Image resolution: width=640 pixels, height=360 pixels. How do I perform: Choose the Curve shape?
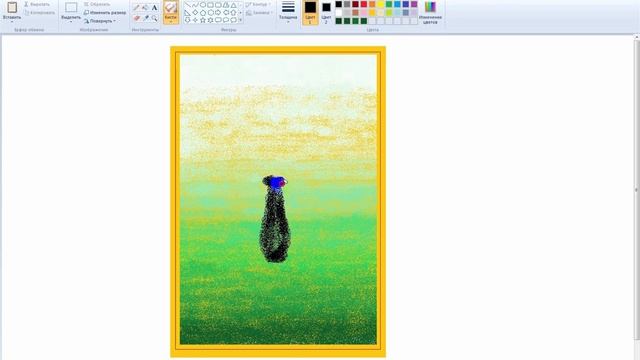click(x=195, y=4)
